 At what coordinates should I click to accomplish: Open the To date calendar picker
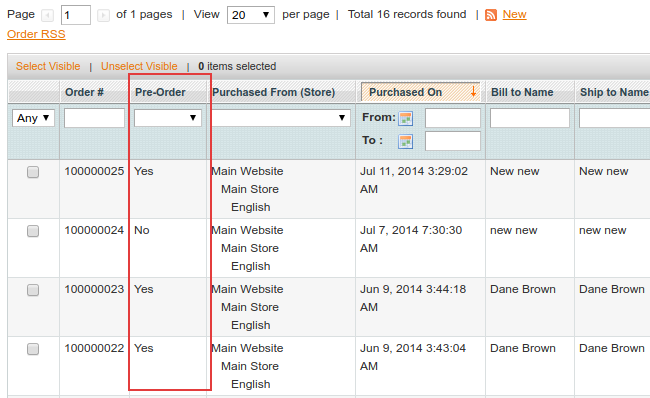405,142
